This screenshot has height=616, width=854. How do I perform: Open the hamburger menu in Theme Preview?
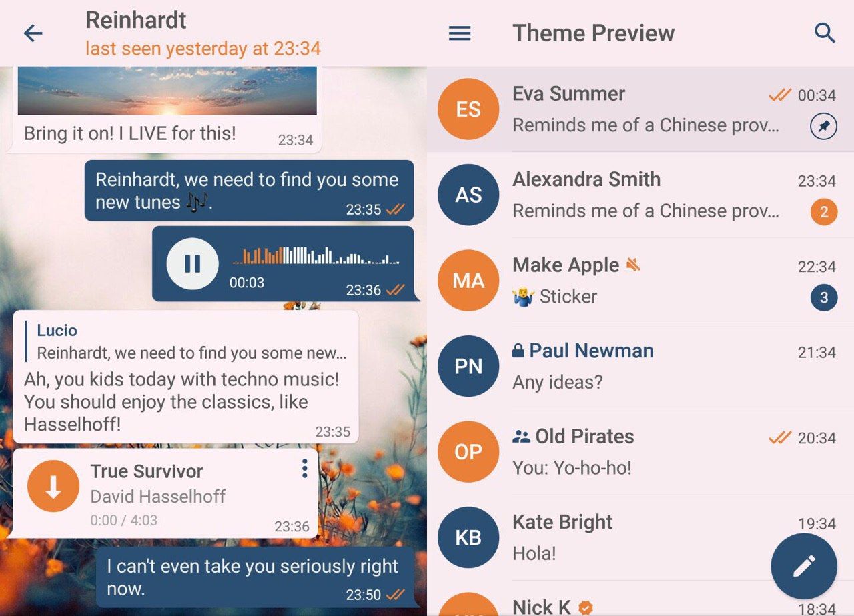point(460,33)
